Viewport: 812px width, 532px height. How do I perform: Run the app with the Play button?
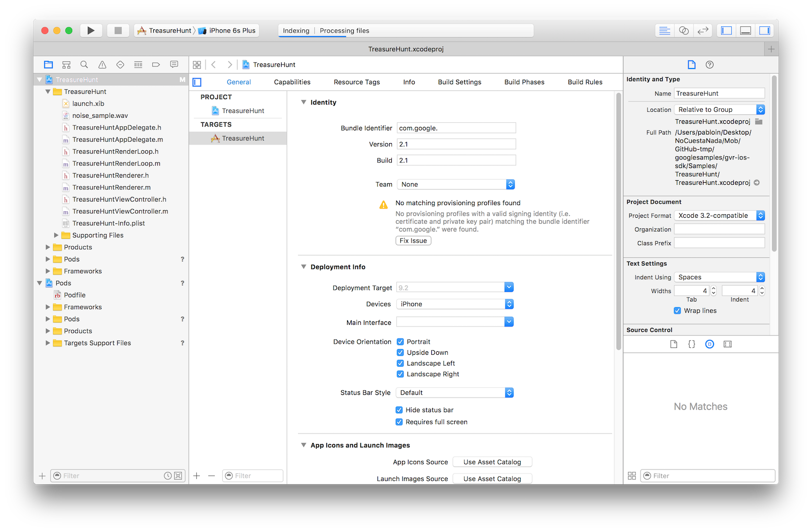(x=91, y=30)
